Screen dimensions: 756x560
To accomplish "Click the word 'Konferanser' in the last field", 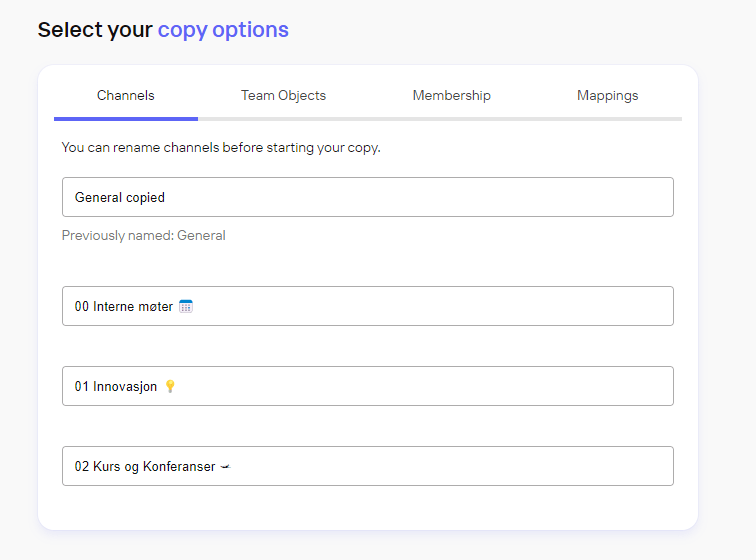I will click(179, 466).
